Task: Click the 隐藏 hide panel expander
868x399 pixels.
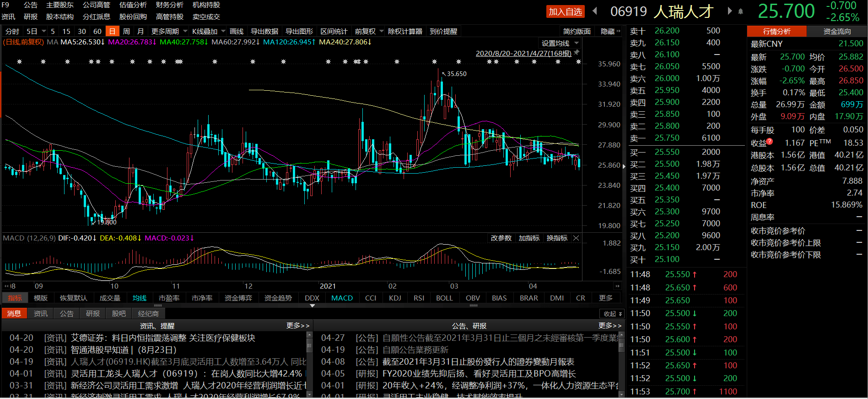Action: [x=610, y=31]
